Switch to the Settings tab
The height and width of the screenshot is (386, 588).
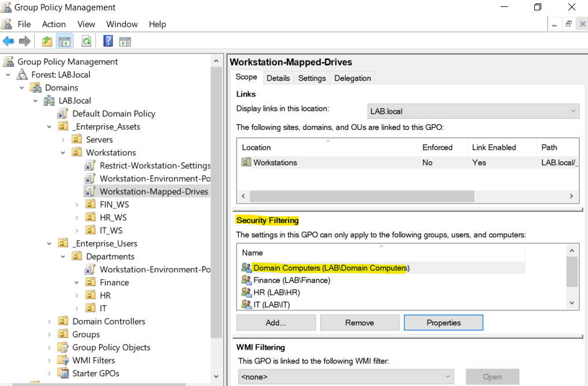[x=312, y=78]
